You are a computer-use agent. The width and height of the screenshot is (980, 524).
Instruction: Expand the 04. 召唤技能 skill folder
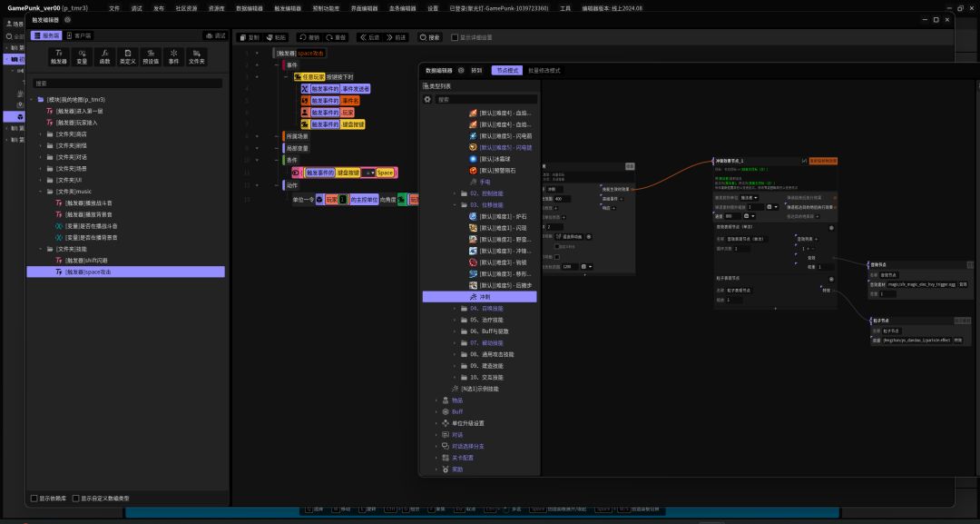pos(455,308)
